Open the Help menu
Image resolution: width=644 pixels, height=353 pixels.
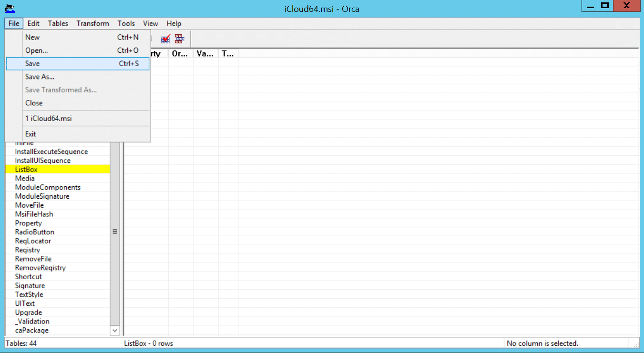tap(174, 23)
